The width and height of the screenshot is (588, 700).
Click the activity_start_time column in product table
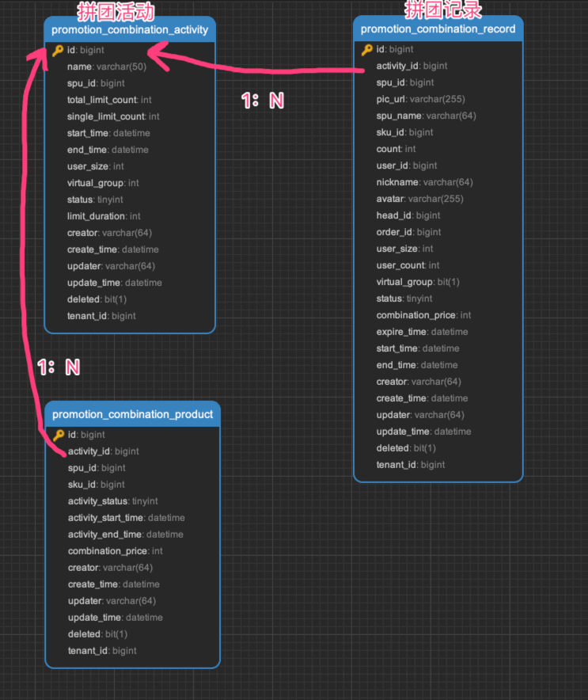point(126,518)
